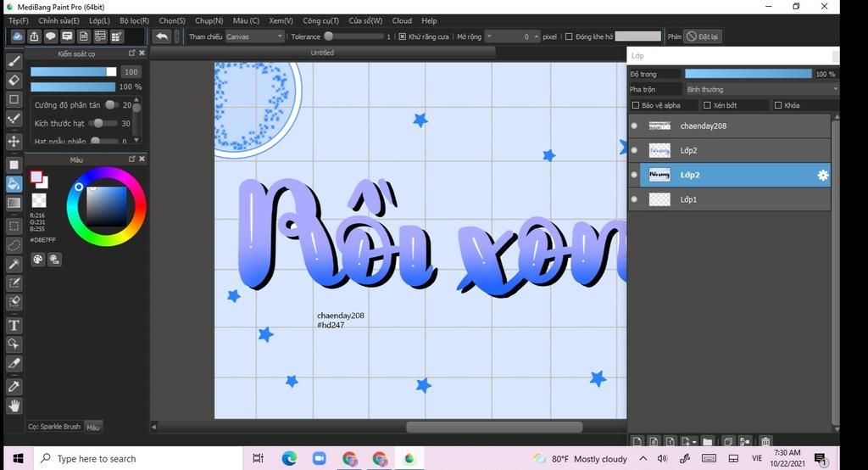Toggle visibility of the Lớp1 layer
The height and width of the screenshot is (470, 868).
click(634, 199)
